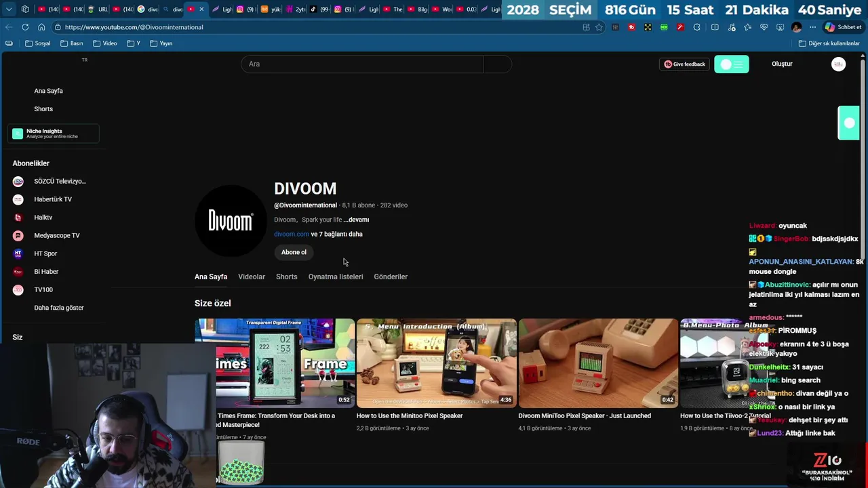Image resolution: width=868 pixels, height=488 pixels.
Task: Open the browser three-dot settings menu
Action: pos(813,27)
